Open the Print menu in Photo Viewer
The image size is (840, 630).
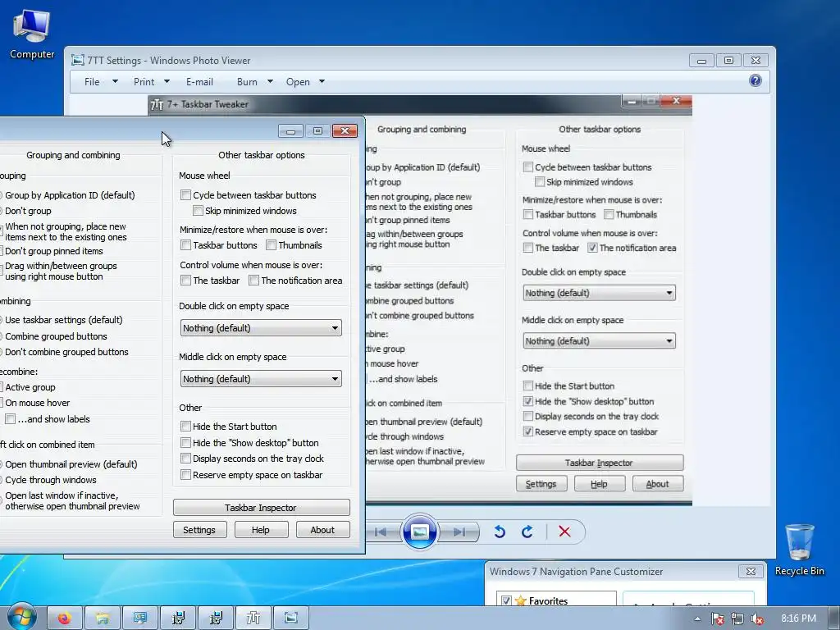point(144,81)
